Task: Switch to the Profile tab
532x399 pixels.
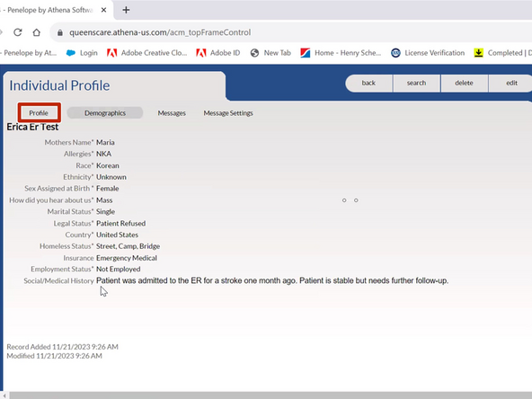Action: 39,113
